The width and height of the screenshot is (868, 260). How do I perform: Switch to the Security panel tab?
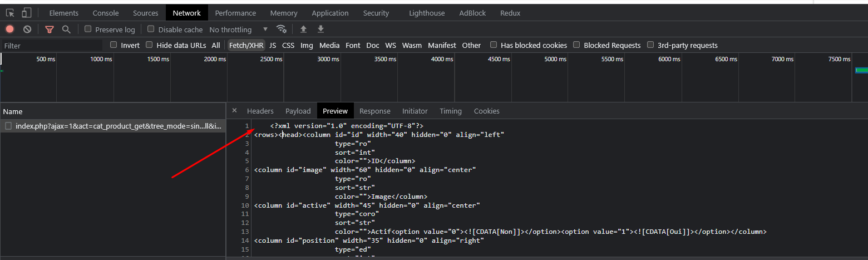(x=376, y=13)
